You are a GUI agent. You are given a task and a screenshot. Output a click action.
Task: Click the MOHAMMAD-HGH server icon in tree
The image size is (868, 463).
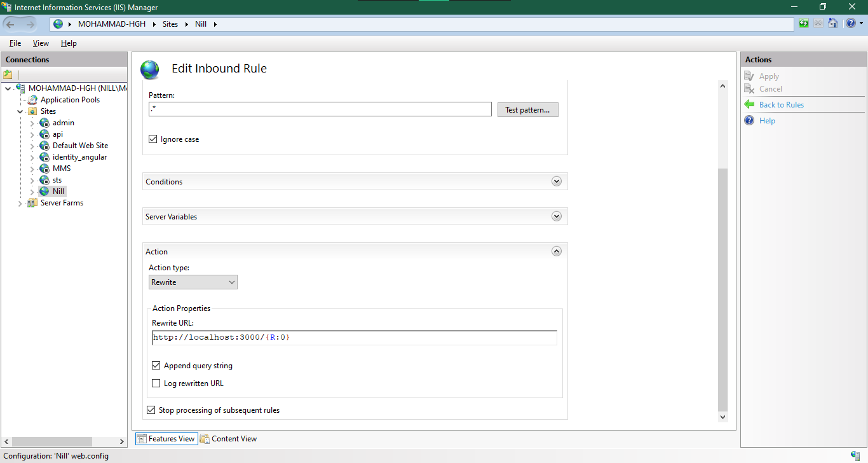tap(21, 88)
